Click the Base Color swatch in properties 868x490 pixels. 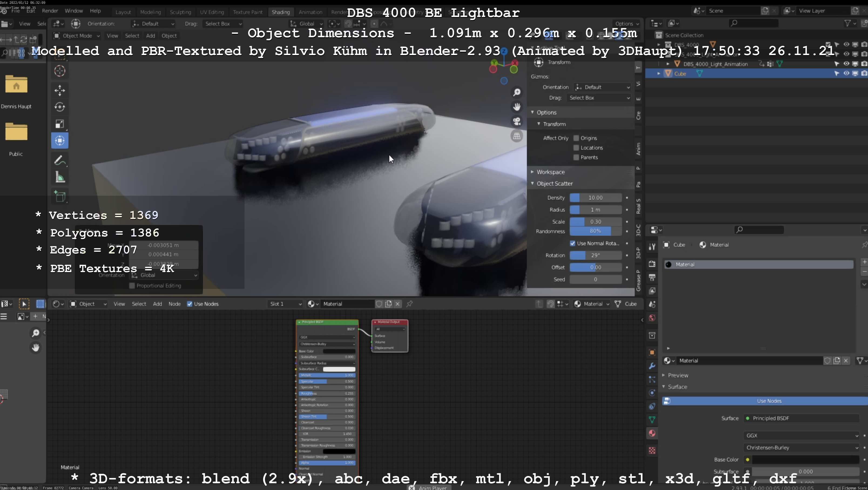tap(806, 459)
